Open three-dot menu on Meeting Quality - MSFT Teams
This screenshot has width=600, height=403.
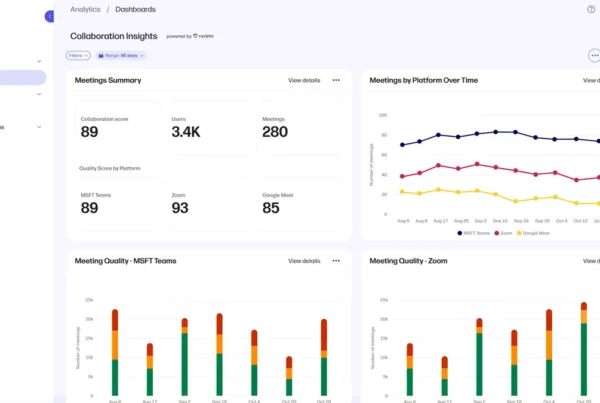(x=336, y=260)
